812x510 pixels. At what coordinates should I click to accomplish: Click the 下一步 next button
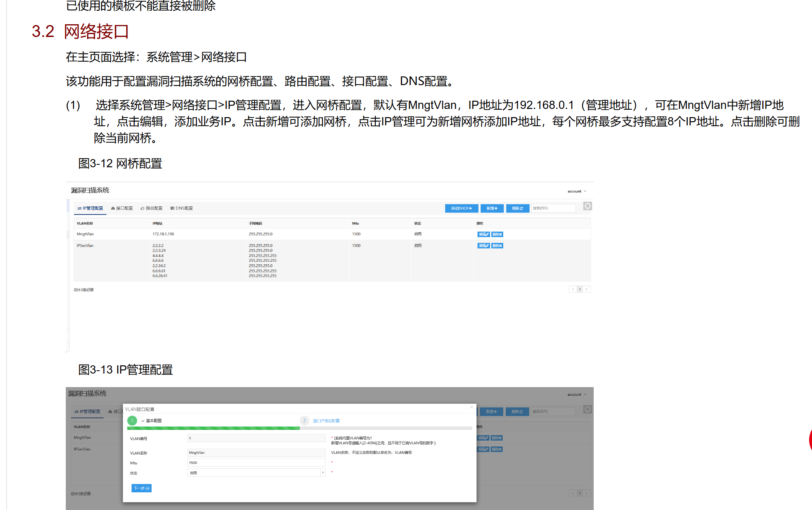click(x=141, y=488)
